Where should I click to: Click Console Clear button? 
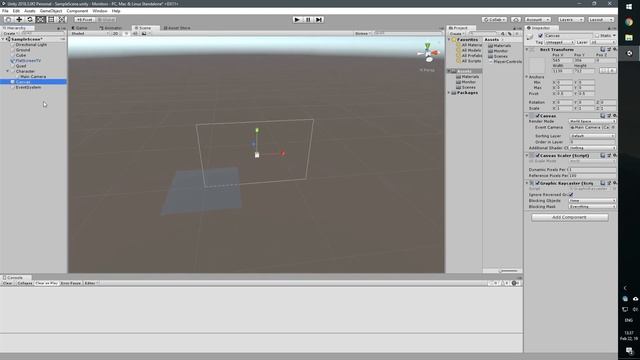tap(8, 283)
